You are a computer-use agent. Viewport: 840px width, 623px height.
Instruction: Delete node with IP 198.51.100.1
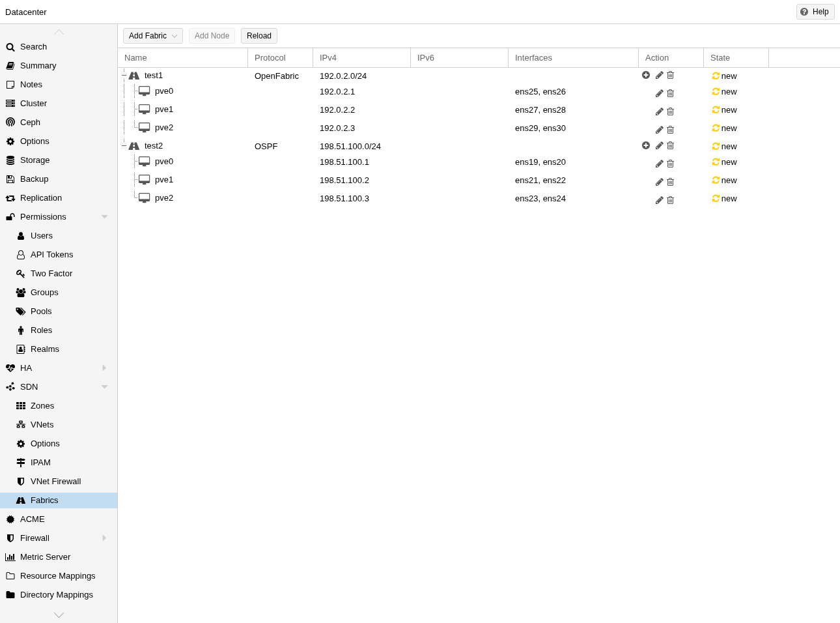click(x=671, y=164)
